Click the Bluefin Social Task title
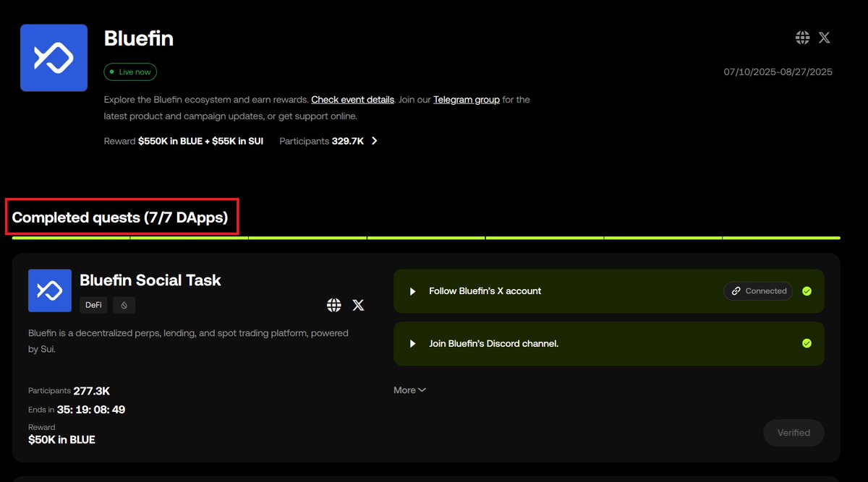Viewport: 868px width, 482px height. 150,280
